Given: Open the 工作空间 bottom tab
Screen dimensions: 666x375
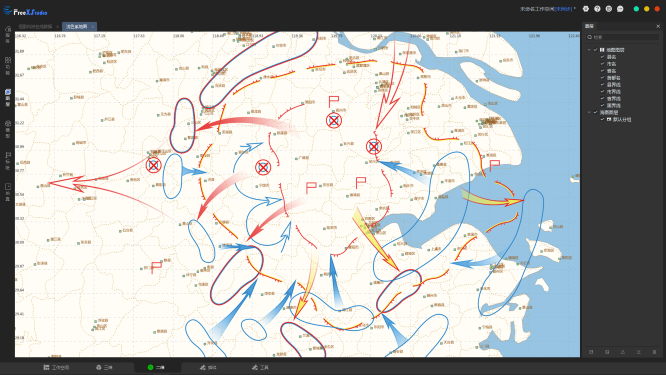Looking at the screenshot, I should pyautogui.click(x=56, y=367).
